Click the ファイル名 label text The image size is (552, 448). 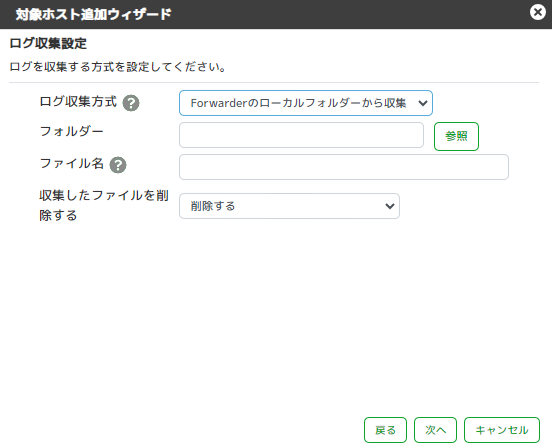[x=71, y=164]
